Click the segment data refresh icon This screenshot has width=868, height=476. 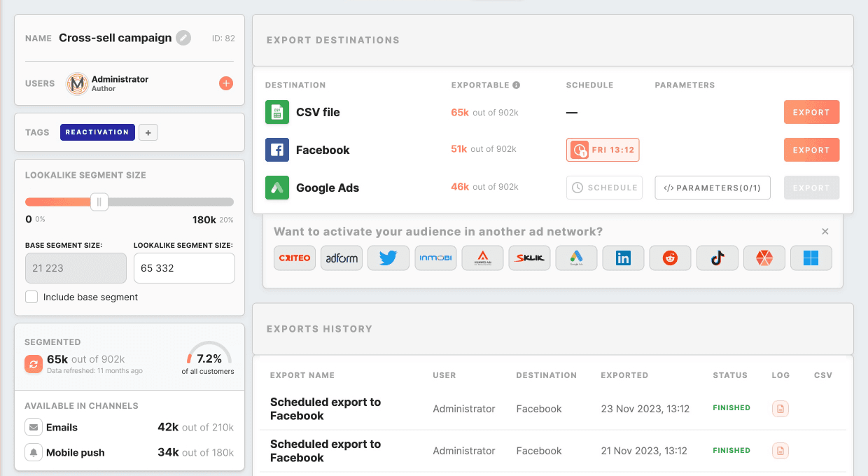tap(33, 364)
